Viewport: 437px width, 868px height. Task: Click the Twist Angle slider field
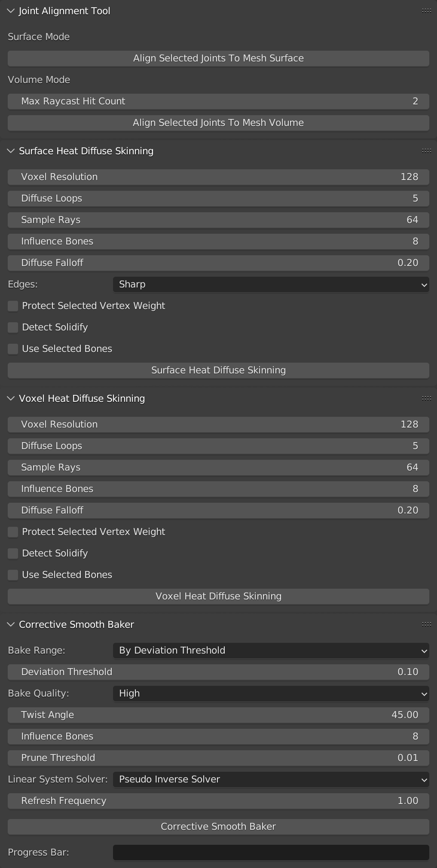pos(218,715)
